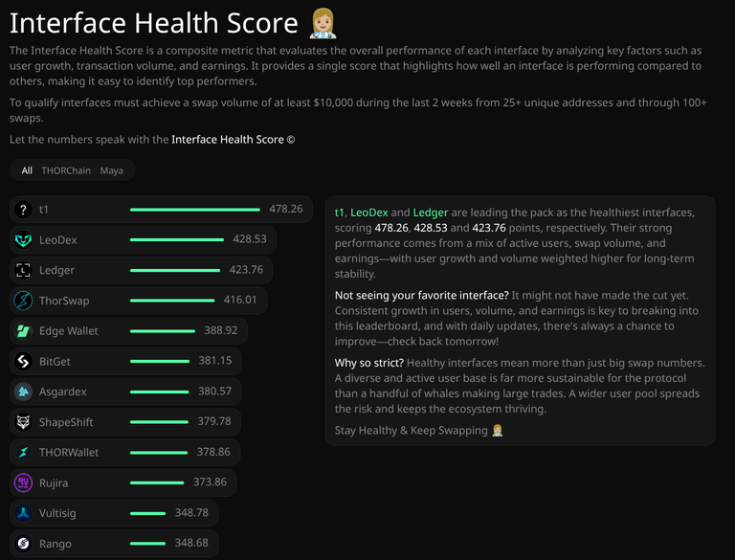Click the Rango score progress bar
This screenshot has width=735, height=560.
pos(147,544)
